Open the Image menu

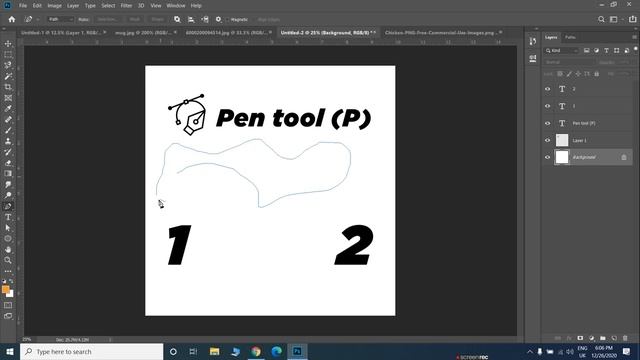(54, 6)
